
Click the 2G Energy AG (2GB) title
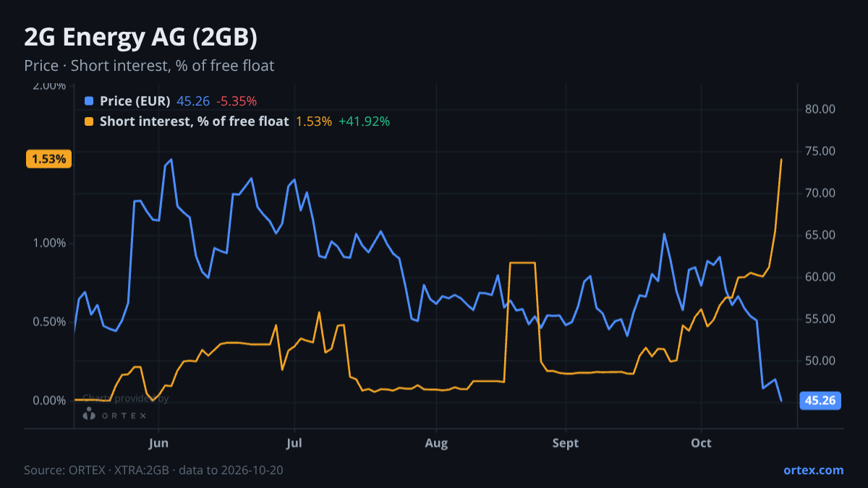[141, 37]
